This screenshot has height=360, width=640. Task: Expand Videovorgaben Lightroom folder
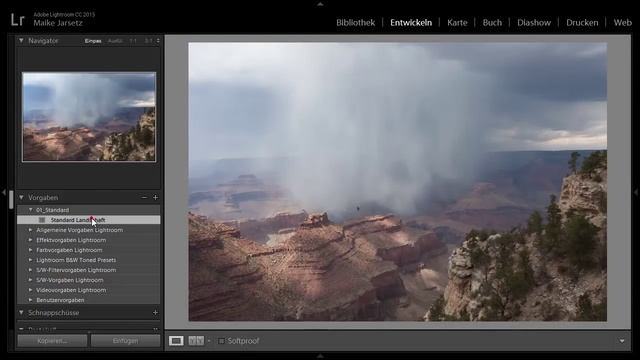[31, 290]
